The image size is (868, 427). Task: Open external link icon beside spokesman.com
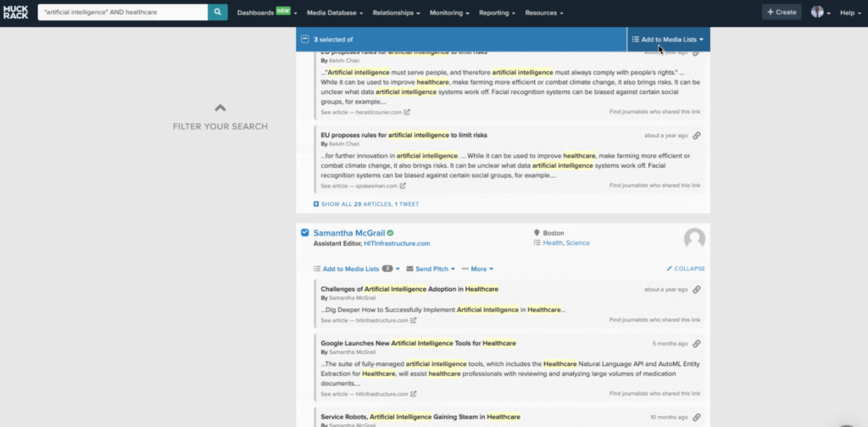(403, 186)
